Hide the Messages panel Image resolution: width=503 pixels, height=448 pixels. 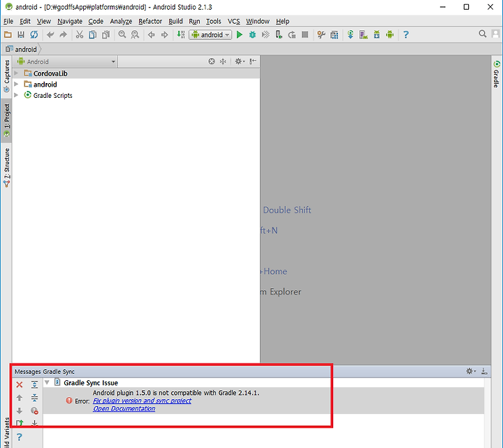(x=484, y=371)
